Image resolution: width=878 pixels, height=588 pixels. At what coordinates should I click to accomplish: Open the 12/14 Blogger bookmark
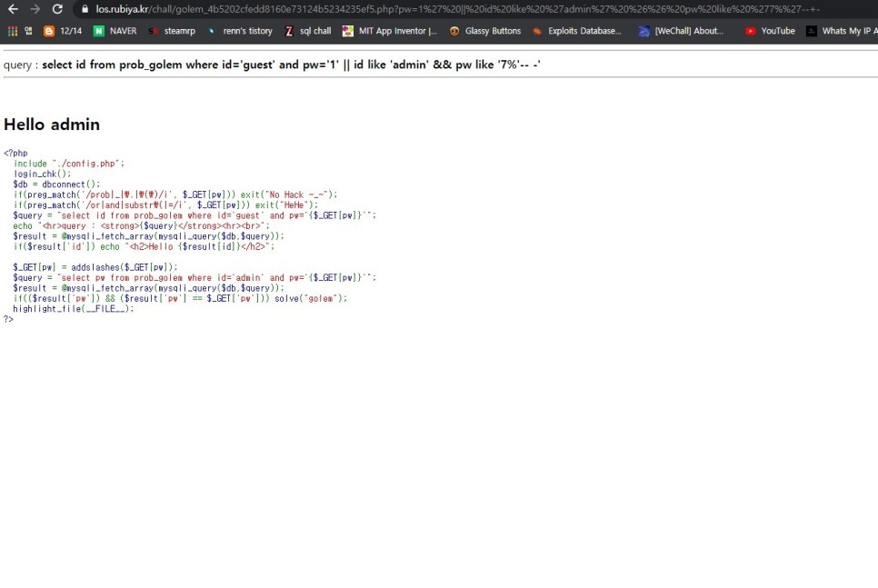(63, 31)
